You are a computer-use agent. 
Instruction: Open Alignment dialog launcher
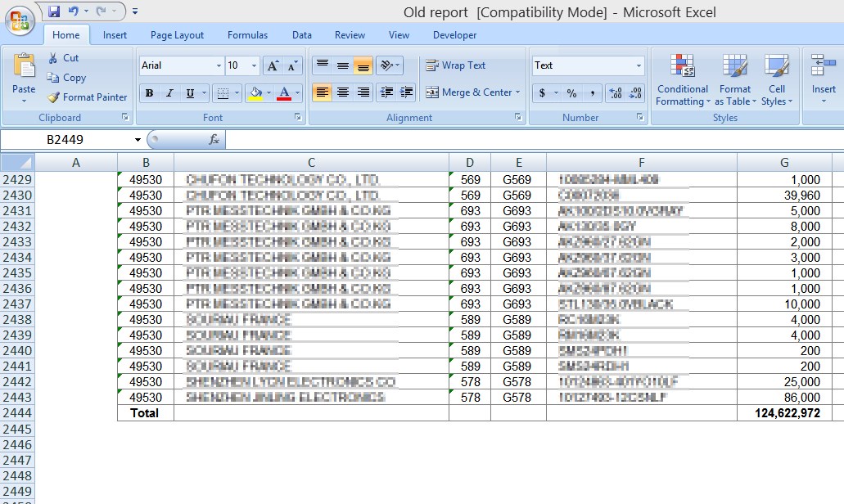pyautogui.click(x=518, y=117)
